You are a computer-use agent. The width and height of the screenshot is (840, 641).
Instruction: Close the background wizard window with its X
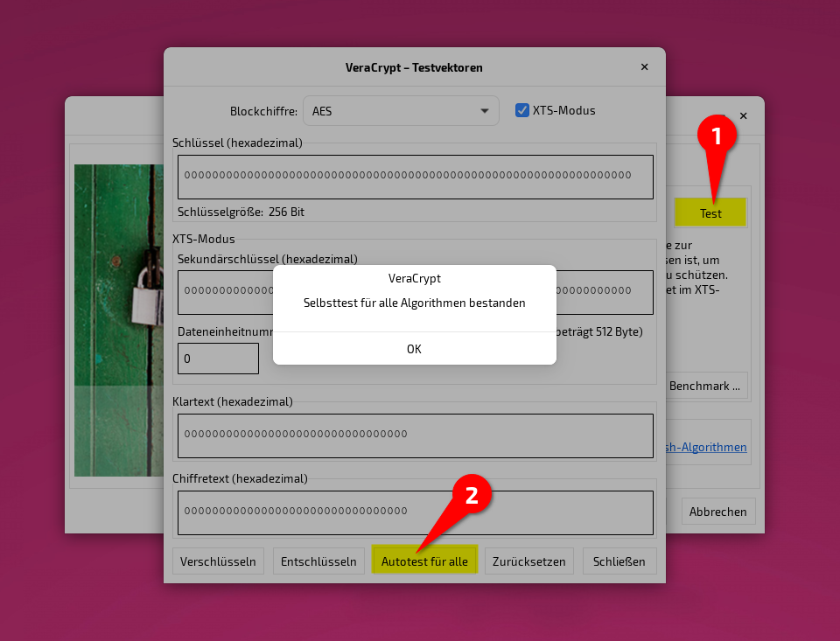coord(743,115)
